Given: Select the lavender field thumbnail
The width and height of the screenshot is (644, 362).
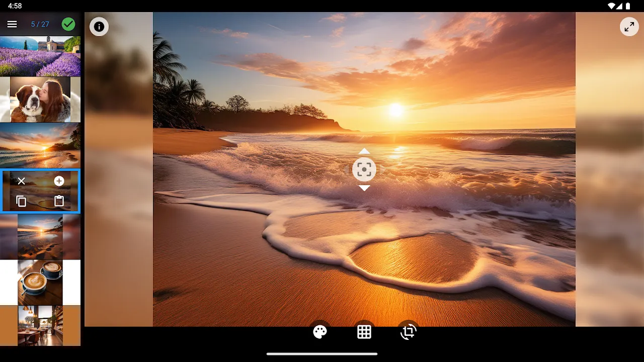Looking at the screenshot, I should [x=40, y=56].
